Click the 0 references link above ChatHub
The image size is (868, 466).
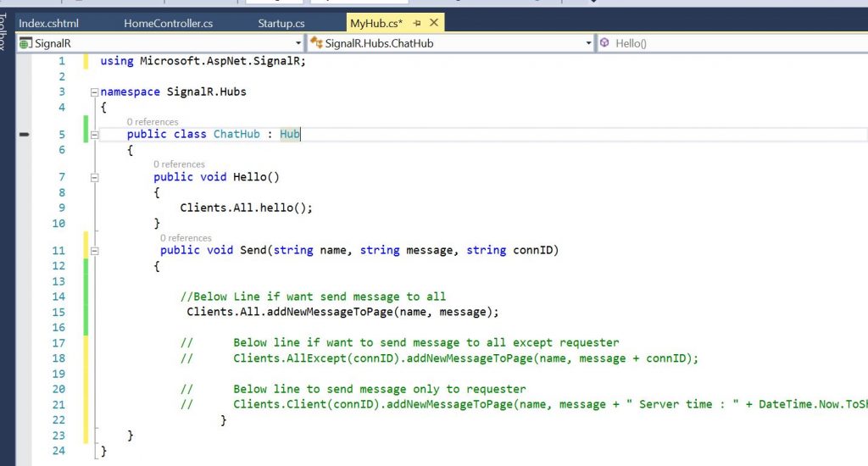tap(153, 122)
